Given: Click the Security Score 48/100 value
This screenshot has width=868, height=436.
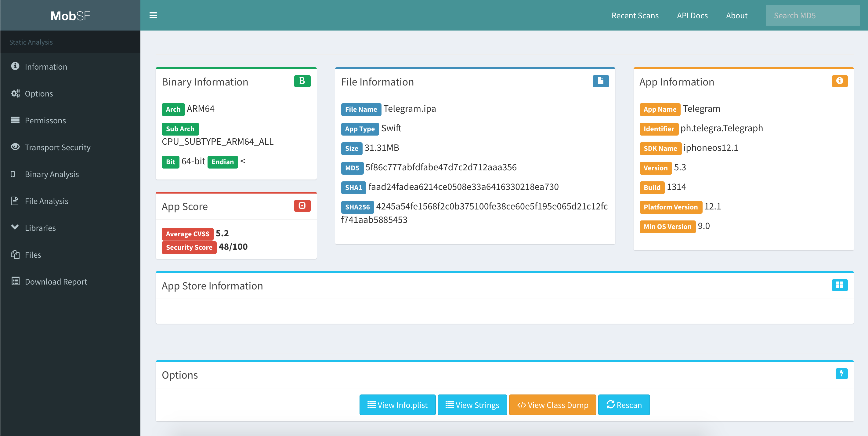Looking at the screenshot, I should (233, 247).
